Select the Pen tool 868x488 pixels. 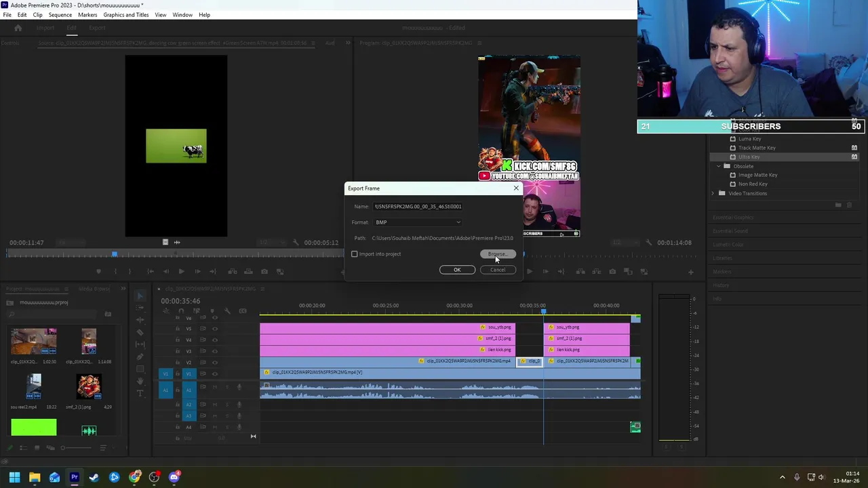(x=140, y=357)
